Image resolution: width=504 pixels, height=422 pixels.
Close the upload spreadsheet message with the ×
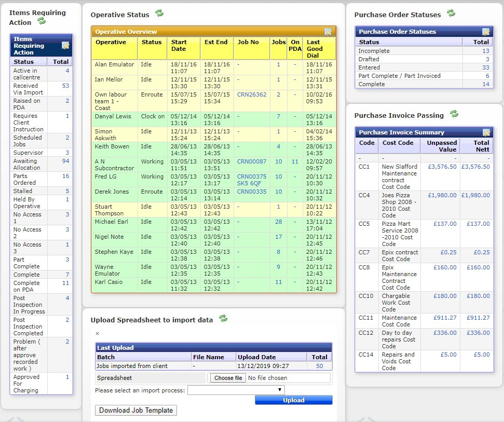[98, 334]
